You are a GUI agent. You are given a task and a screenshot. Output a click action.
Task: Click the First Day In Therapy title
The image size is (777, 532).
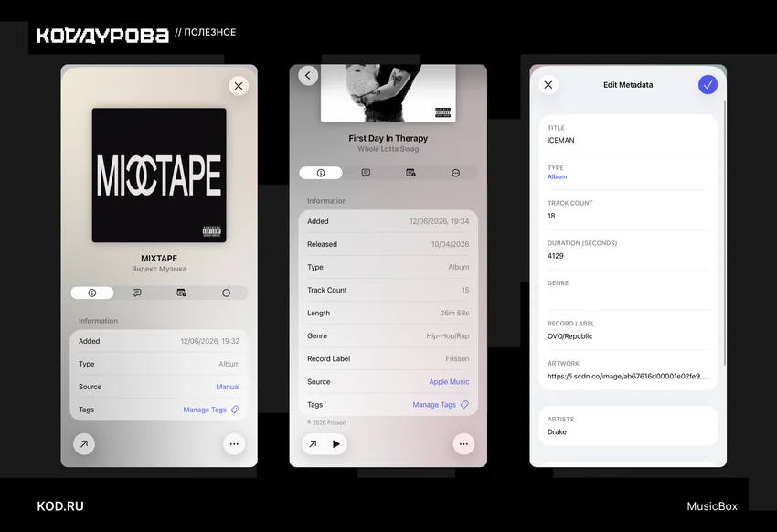[x=388, y=138]
